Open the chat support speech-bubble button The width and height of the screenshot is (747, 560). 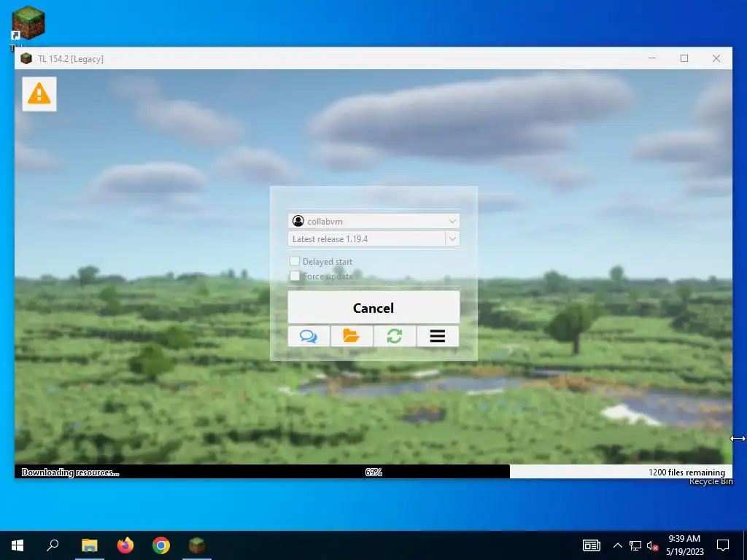(309, 336)
